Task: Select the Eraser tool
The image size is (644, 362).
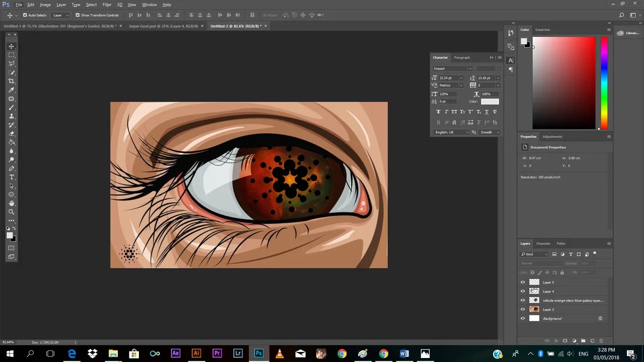Action: pos(11,134)
